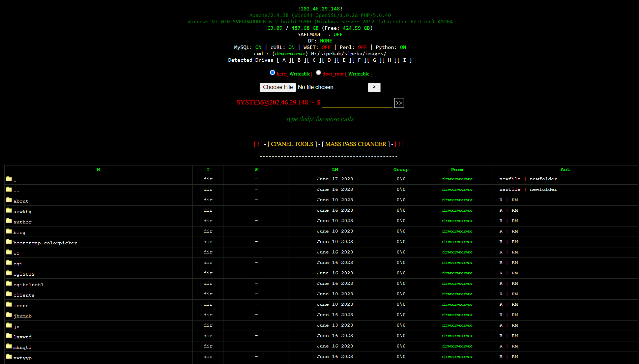Click the folder icon beside 'cgitelnet1'
The width and height of the screenshot is (639, 364).
pos(9,283)
